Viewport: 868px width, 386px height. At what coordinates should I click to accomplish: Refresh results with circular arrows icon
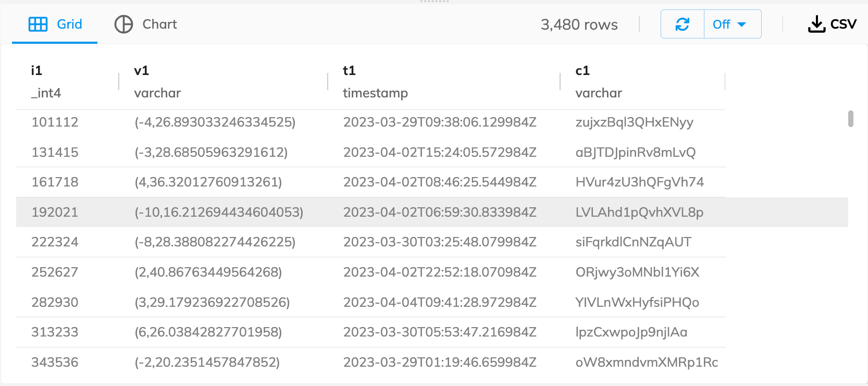pos(683,24)
